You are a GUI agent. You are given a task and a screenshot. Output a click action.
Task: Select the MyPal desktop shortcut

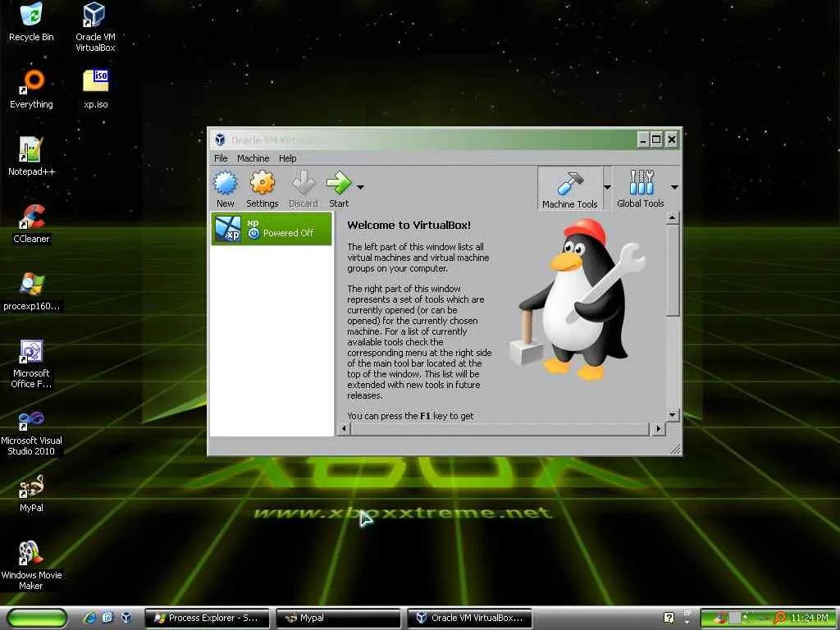pyautogui.click(x=32, y=493)
